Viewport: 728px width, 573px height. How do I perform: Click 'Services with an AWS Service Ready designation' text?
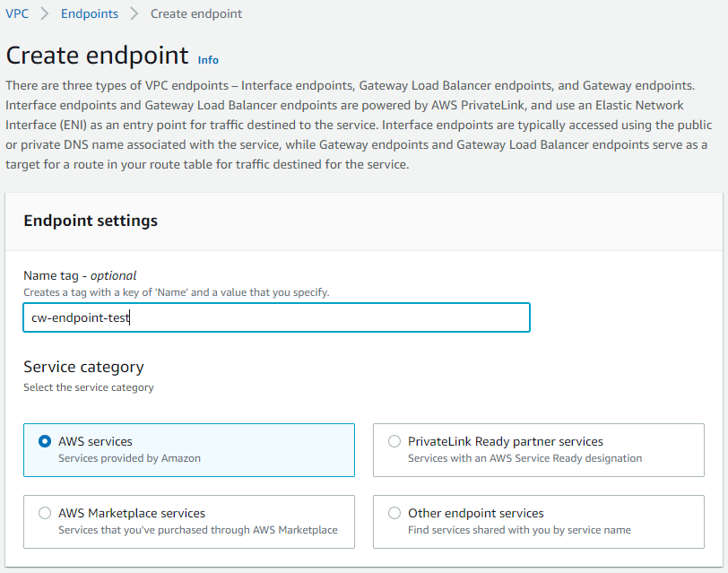coord(525,458)
